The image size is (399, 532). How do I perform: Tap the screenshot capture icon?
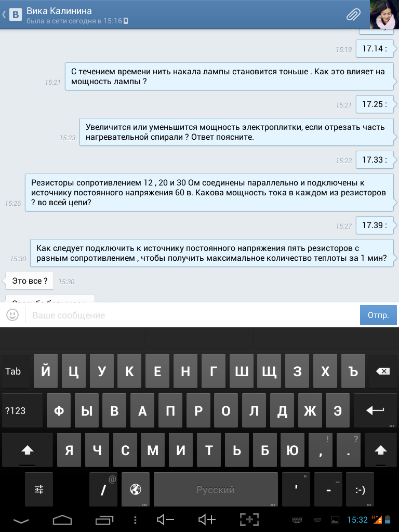pos(249,520)
